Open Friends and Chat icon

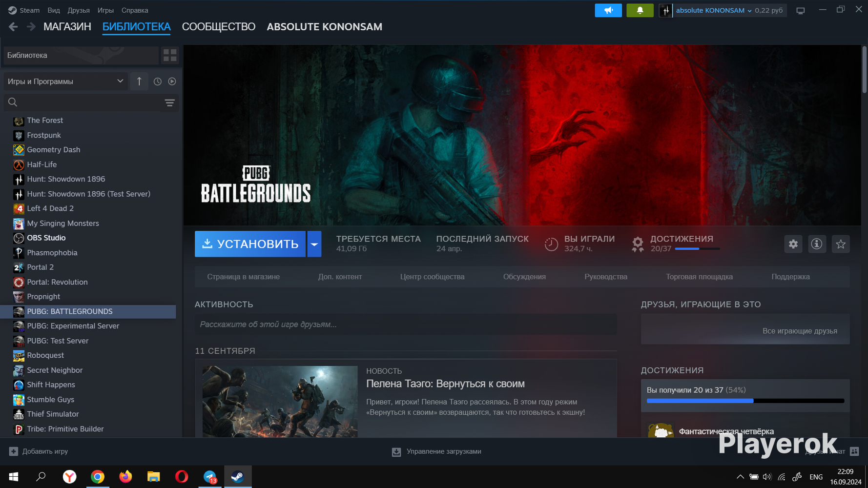[x=854, y=451]
